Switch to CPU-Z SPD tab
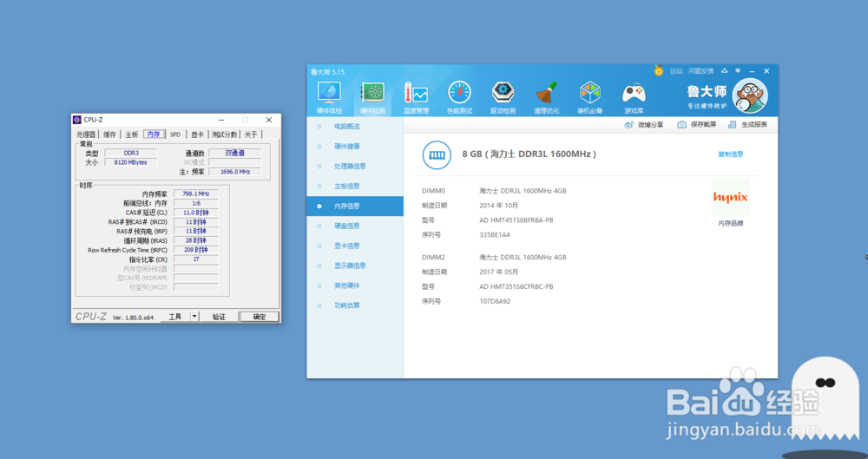Image resolution: width=868 pixels, height=459 pixels. coord(175,134)
